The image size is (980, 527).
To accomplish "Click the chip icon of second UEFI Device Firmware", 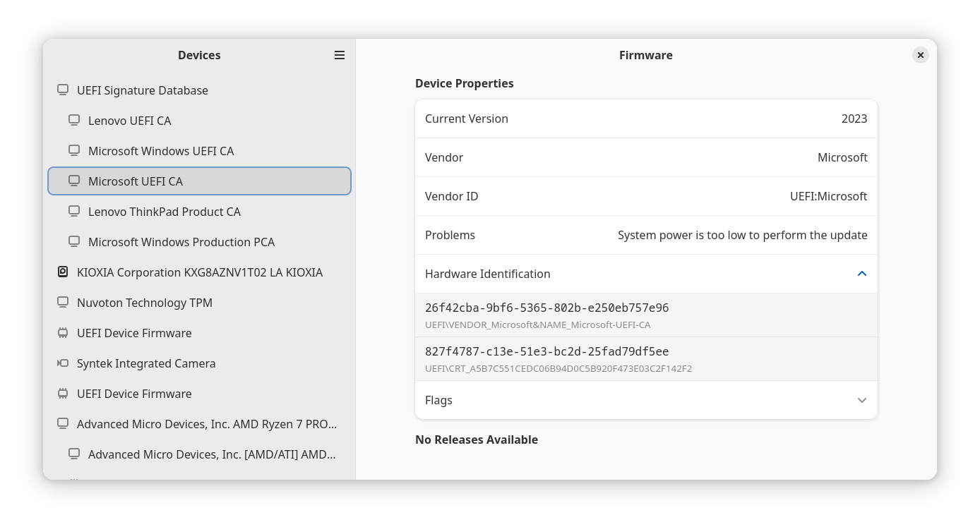I will point(63,394).
